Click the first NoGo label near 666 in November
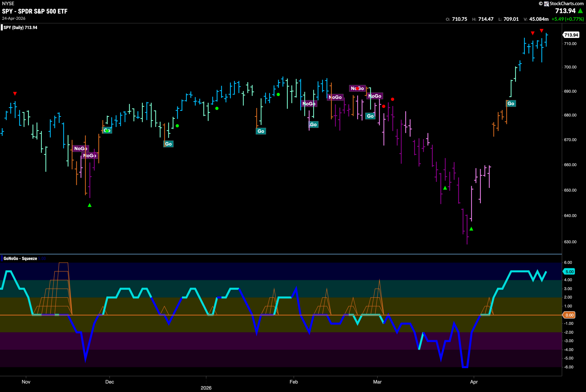 [x=81, y=149]
